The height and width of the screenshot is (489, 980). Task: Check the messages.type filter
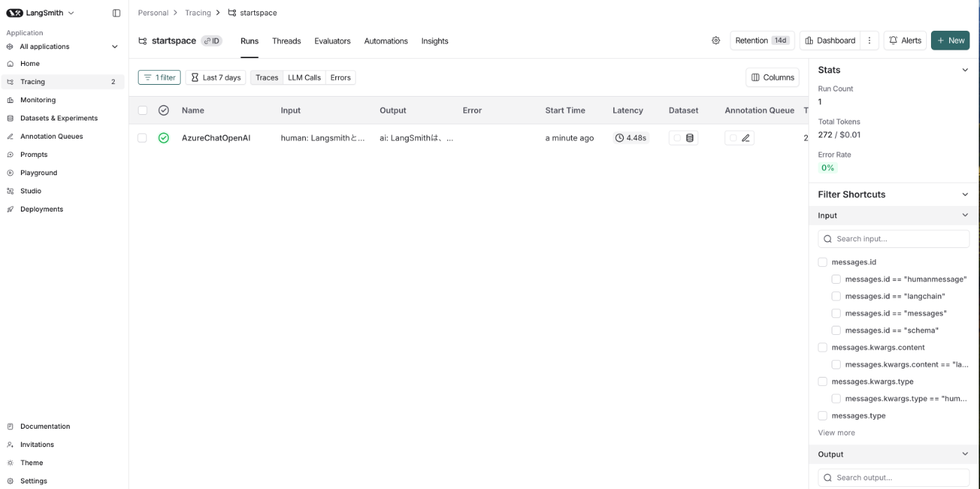click(822, 415)
